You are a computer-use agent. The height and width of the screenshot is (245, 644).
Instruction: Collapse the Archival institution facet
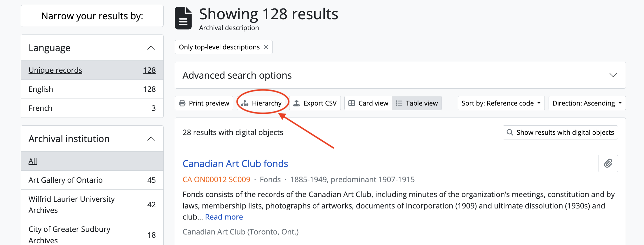pyautogui.click(x=151, y=139)
